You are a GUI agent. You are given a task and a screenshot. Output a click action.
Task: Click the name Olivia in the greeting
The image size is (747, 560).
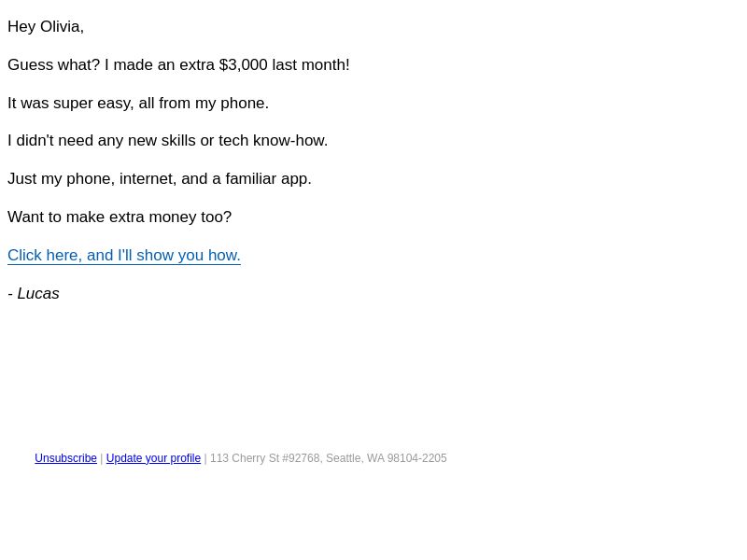point(62,27)
